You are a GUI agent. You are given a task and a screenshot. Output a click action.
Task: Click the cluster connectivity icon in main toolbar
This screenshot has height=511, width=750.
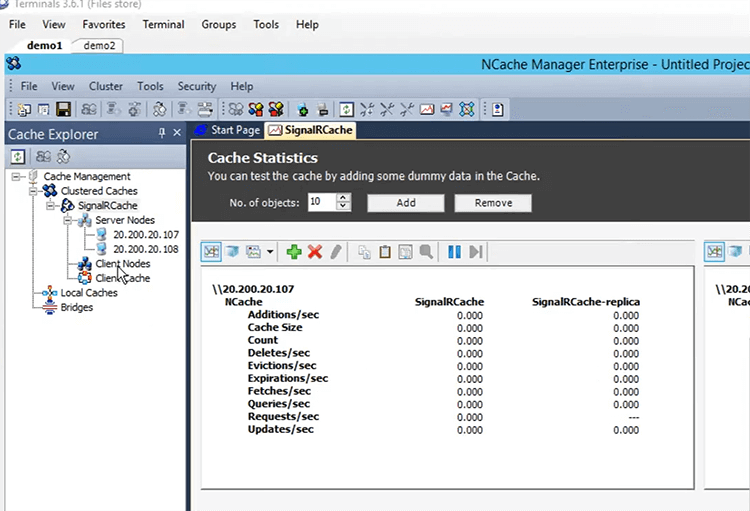466,110
